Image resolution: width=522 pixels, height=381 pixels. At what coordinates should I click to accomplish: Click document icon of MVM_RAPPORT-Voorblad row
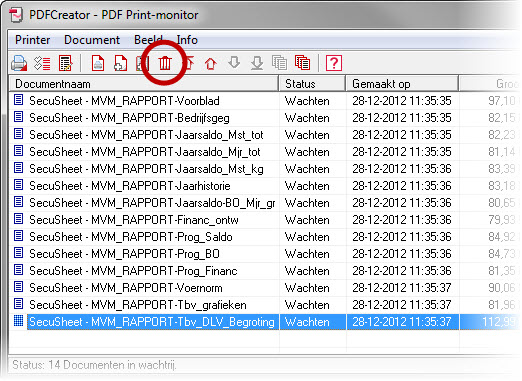click(19, 100)
